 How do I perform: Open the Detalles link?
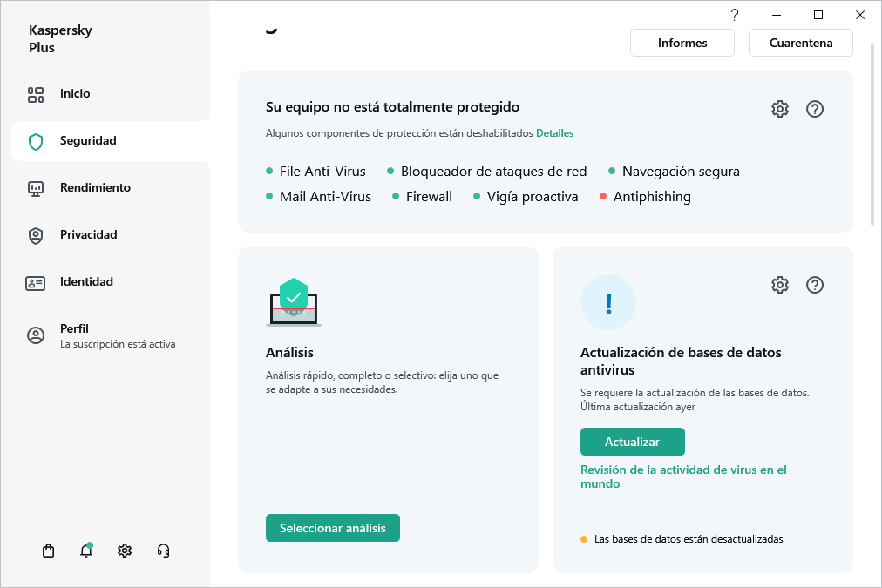[x=555, y=133]
